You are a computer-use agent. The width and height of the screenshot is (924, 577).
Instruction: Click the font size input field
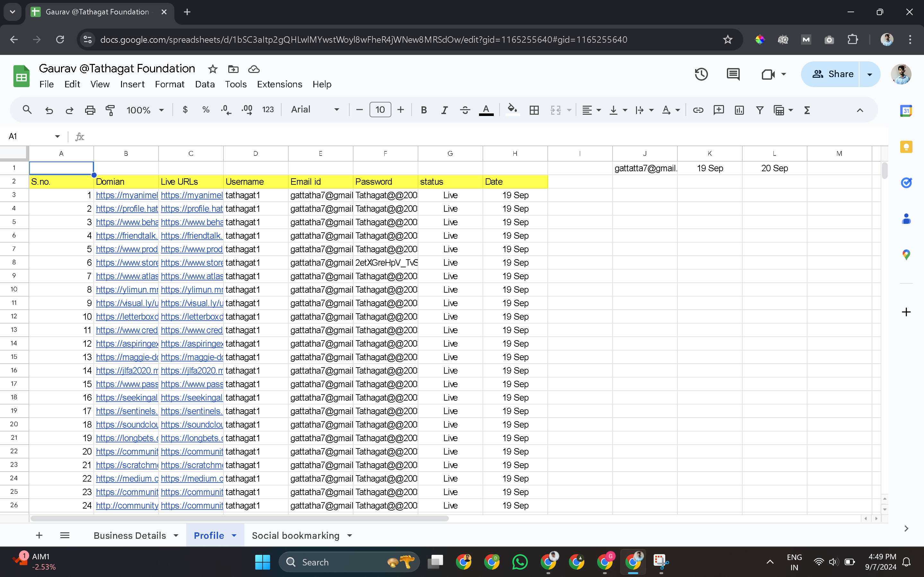[x=380, y=110]
